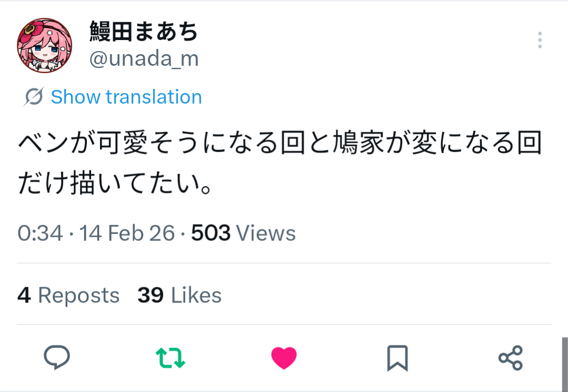The image size is (568, 392).
Task: Click the 0:34 timestamp
Action: pos(40,233)
